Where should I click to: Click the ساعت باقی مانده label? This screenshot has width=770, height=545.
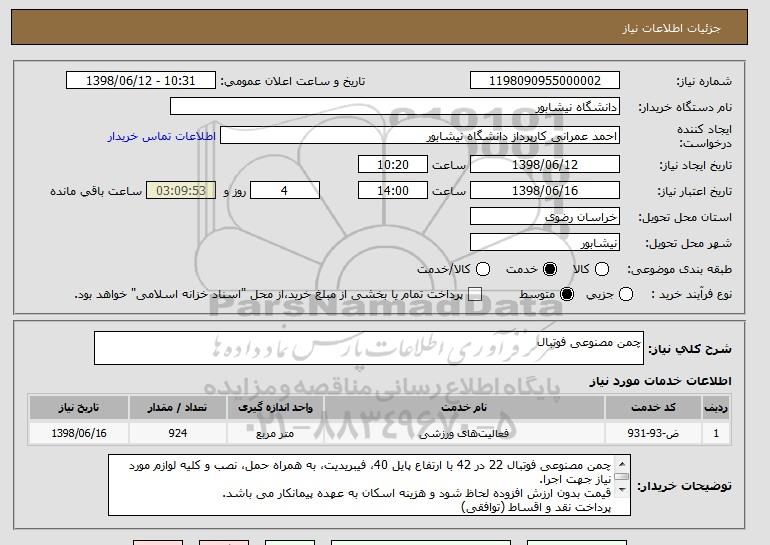[x=96, y=191]
